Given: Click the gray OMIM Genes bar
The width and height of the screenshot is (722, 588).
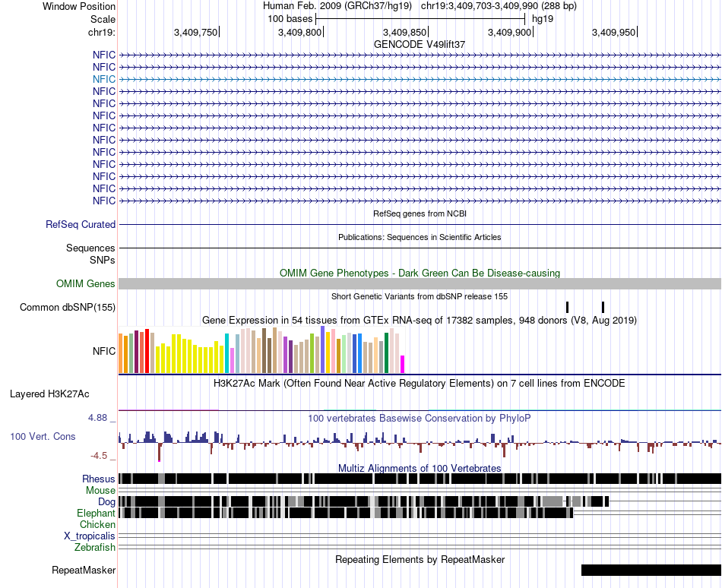Looking at the screenshot, I should coord(420,284).
